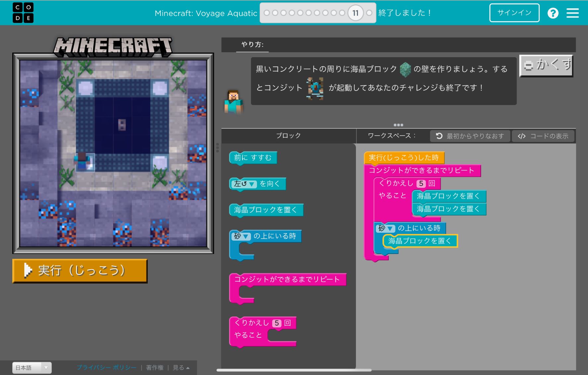Jump to puzzle level 11 bubble
Viewport: 588px width, 375px height.
(356, 13)
